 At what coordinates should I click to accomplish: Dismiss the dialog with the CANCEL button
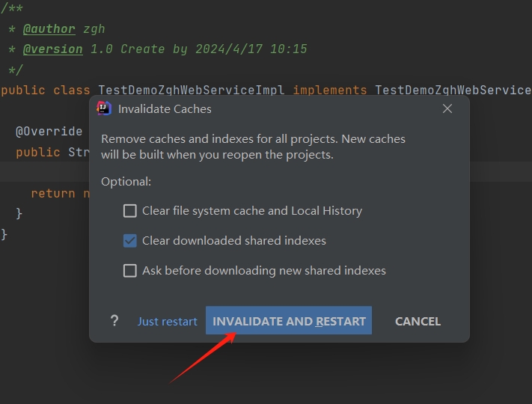[x=418, y=321]
